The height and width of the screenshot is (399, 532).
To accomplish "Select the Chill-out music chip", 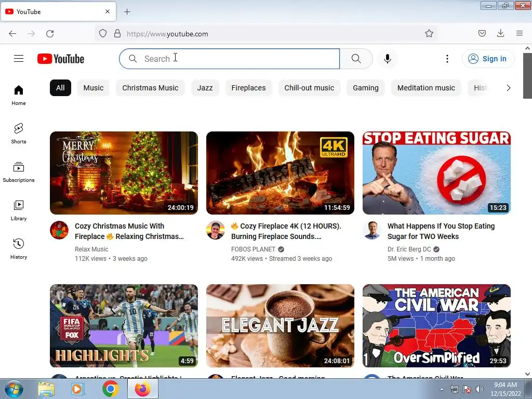I will point(309,88).
